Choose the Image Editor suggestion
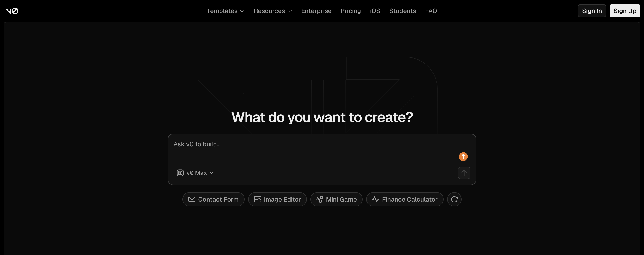 (x=277, y=199)
